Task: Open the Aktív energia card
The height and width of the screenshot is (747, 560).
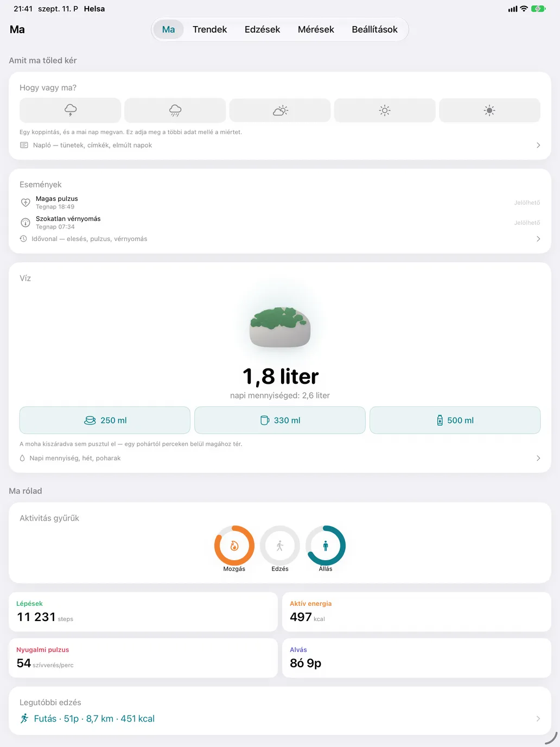Action: [417, 612]
